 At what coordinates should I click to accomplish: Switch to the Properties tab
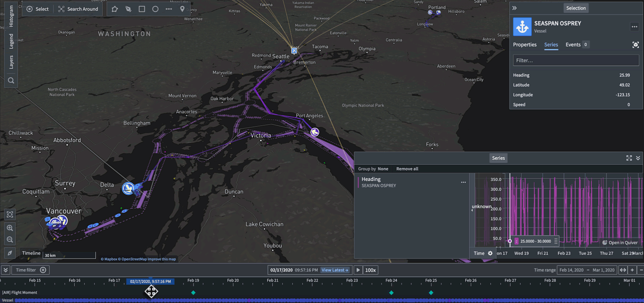tap(525, 45)
